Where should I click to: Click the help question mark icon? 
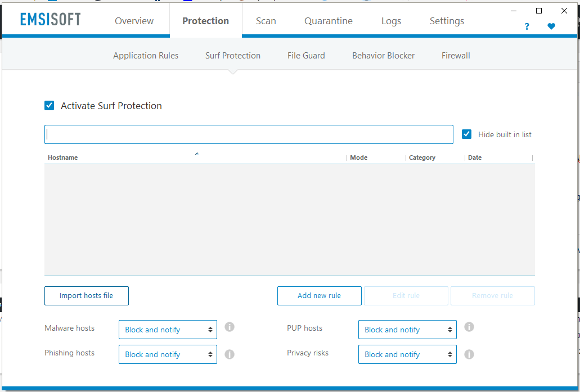[x=527, y=26]
